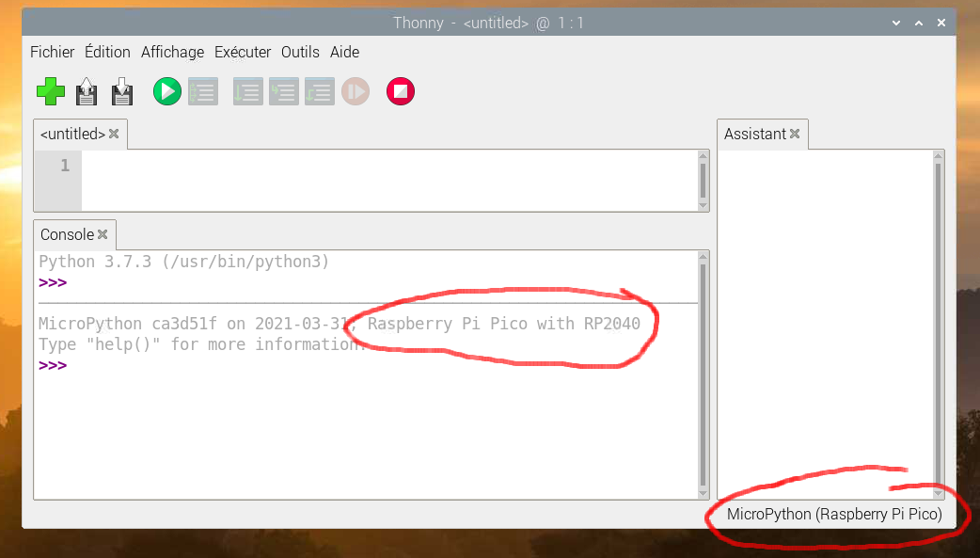Close the Assistant panel tab
Screen dimensions: 980x558
tap(795, 134)
